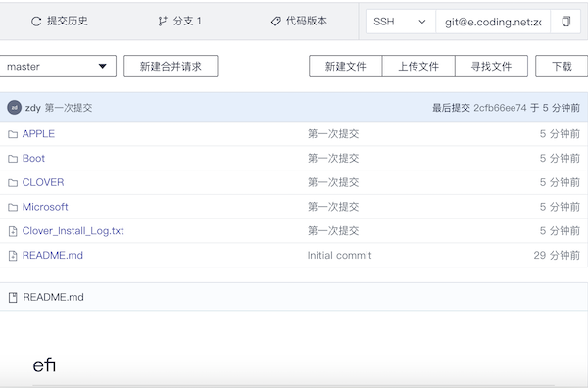
Task: Click the README.md preview panel title
Action: point(54,297)
